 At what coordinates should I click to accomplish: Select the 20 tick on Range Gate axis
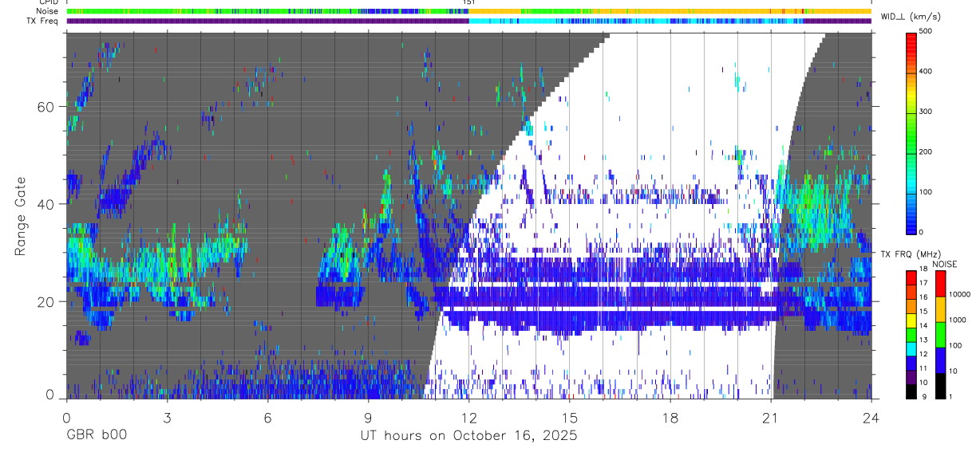click(x=45, y=301)
